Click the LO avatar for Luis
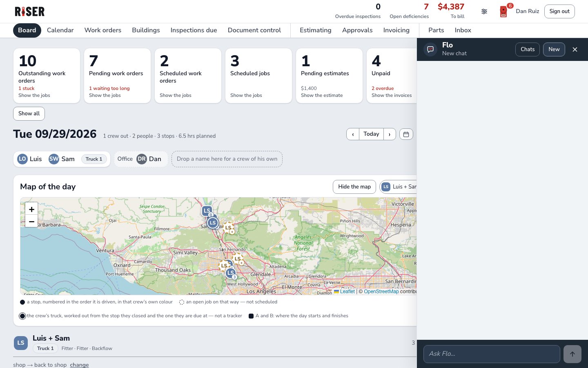 click(22, 159)
